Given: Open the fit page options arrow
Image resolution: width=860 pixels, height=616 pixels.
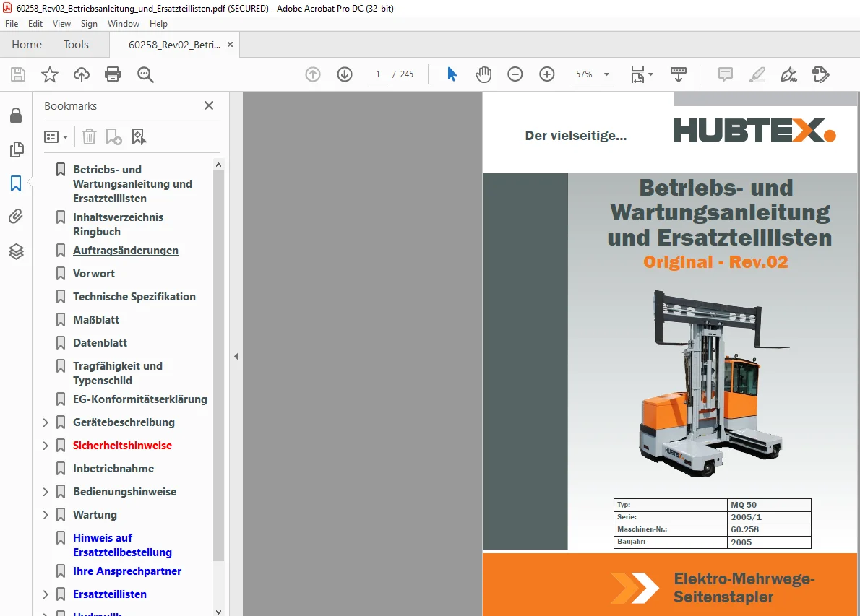Looking at the screenshot, I should click(x=651, y=74).
